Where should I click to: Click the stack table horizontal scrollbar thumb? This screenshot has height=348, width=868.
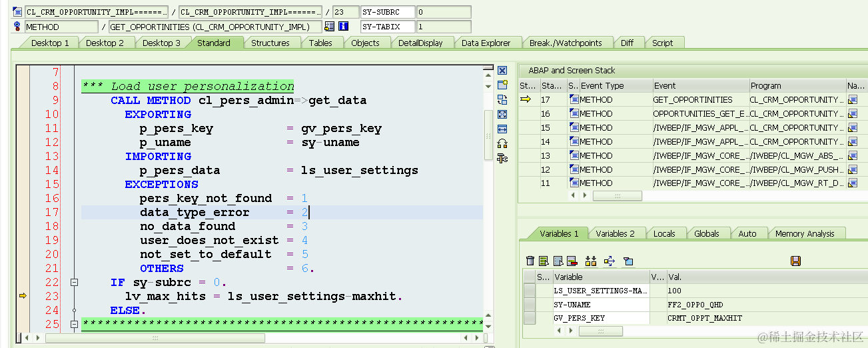pyautogui.click(x=617, y=196)
